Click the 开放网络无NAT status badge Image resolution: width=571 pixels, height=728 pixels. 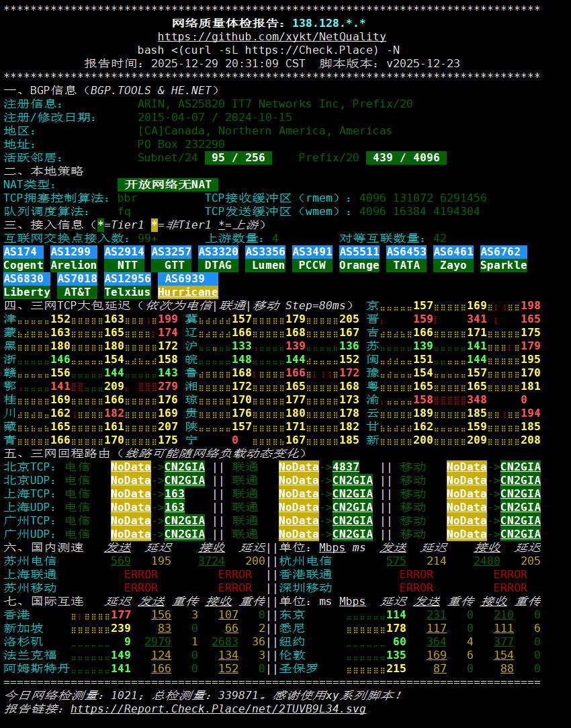pyautogui.click(x=168, y=185)
